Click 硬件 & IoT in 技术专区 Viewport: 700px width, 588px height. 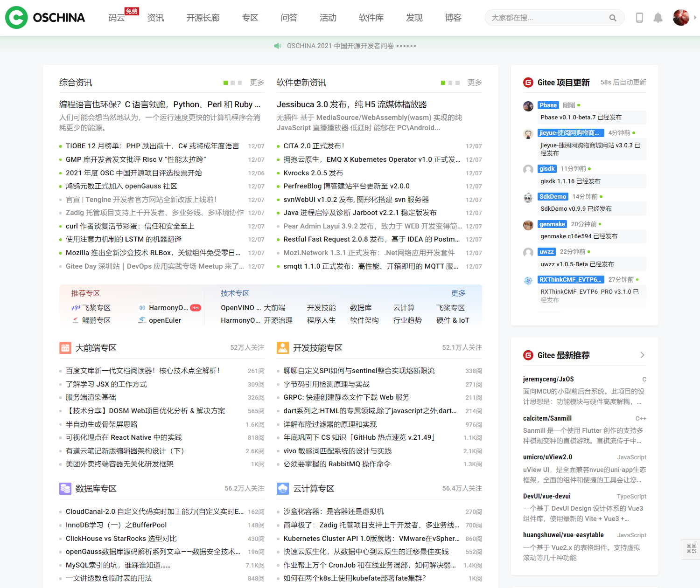(x=453, y=320)
